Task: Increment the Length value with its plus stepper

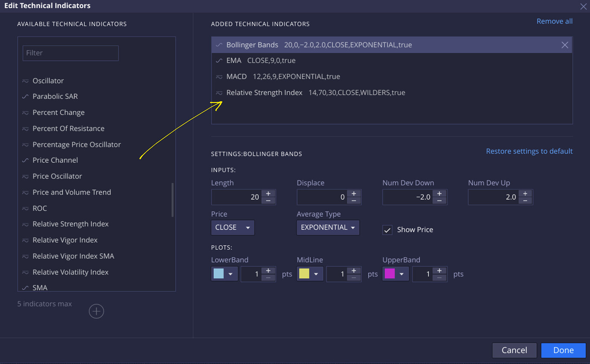Action: pyautogui.click(x=268, y=194)
